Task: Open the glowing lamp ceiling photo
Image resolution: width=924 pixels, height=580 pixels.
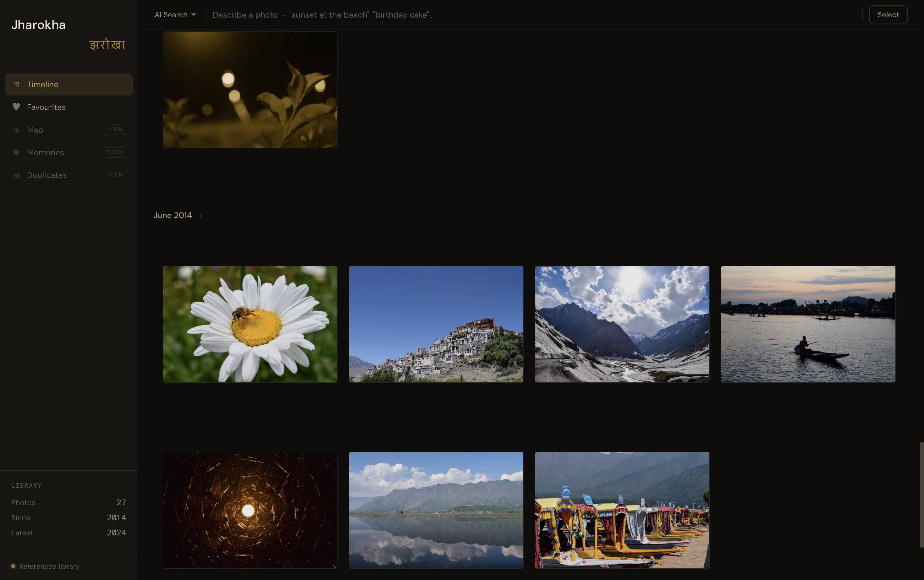Action: click(x=250, y=510)
